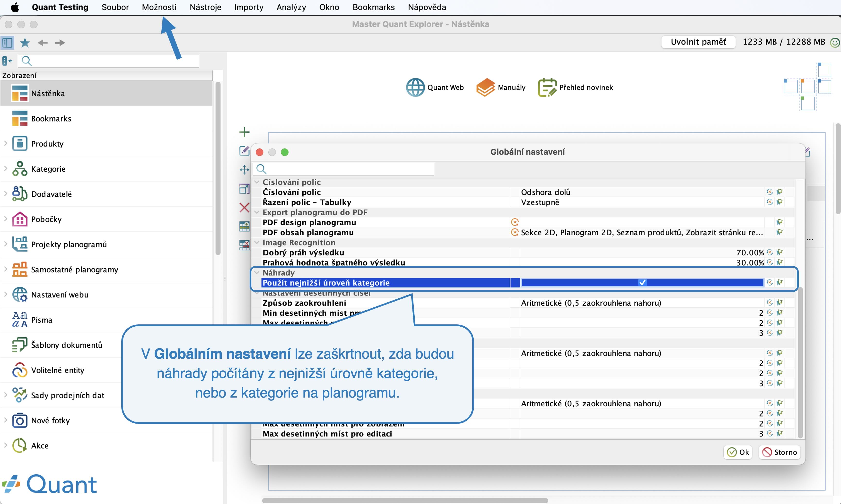Viewport: 841px width, 504px height.
Task: Open Quant Web globe link
Action: 435,88
